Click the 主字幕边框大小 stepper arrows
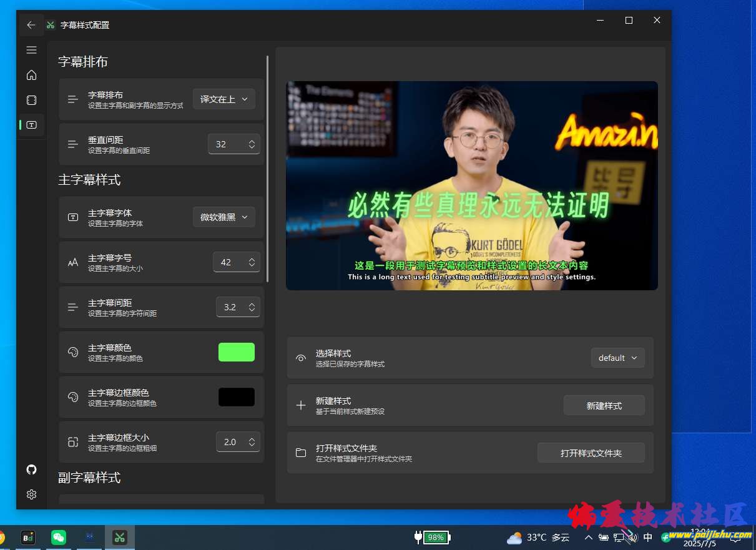The image size is (756, 550). [x=252, y=442]
